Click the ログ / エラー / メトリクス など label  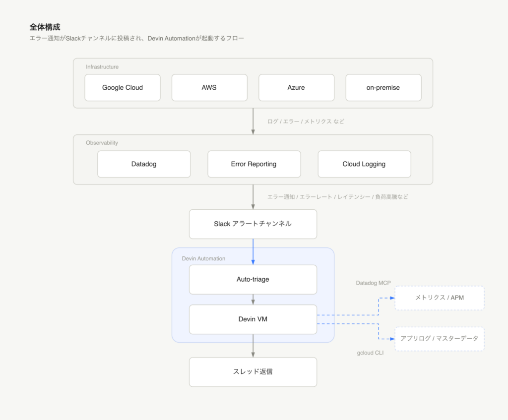[x=306, y=121]
